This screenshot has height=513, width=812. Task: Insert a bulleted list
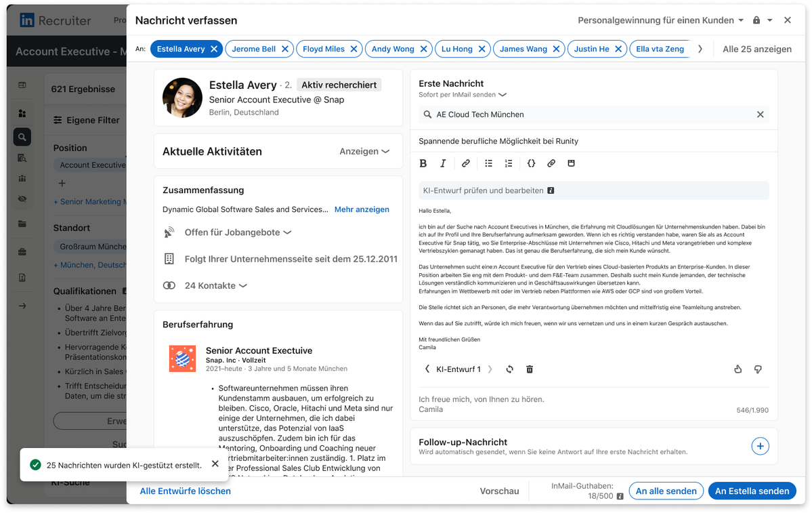click(x=488, y=163)
